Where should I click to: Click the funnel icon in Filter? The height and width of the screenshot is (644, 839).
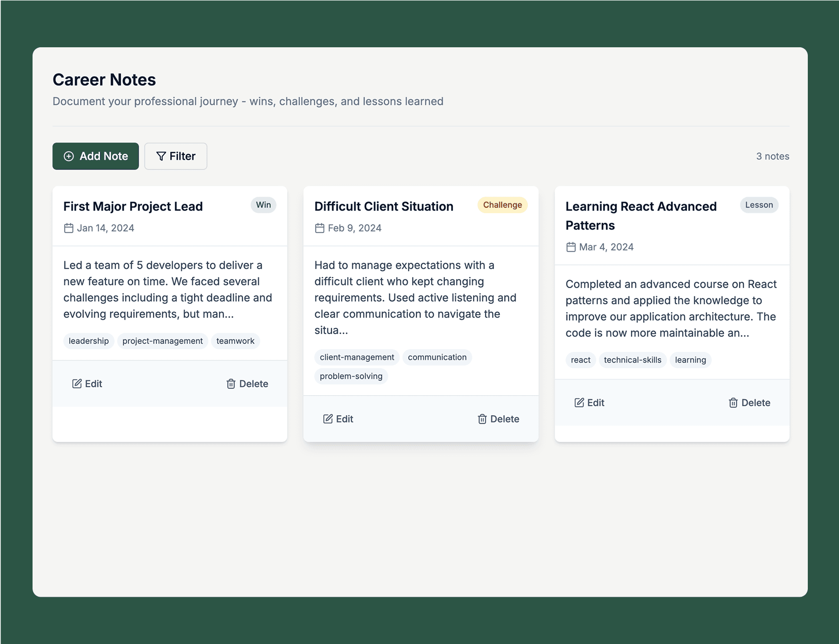pyautogui.click(x=161, y=156)
